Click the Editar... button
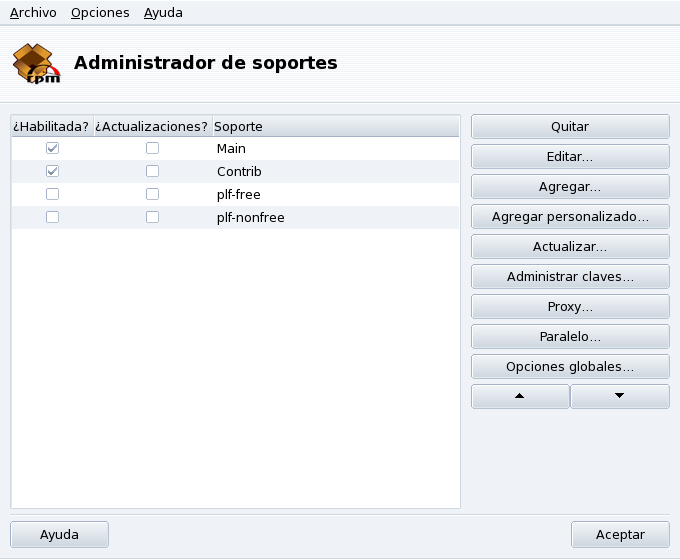 pyautogui.click(x=569, y=157)
